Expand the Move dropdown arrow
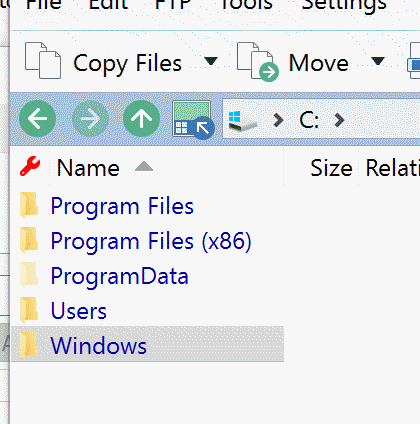 [378, 61]
